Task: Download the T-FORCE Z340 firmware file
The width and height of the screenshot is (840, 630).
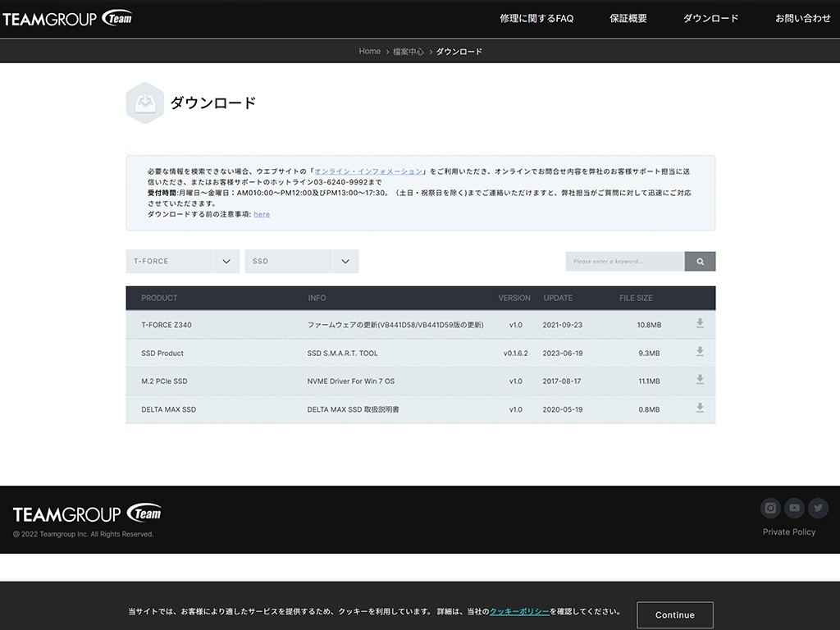Action: tap(700, 324)
